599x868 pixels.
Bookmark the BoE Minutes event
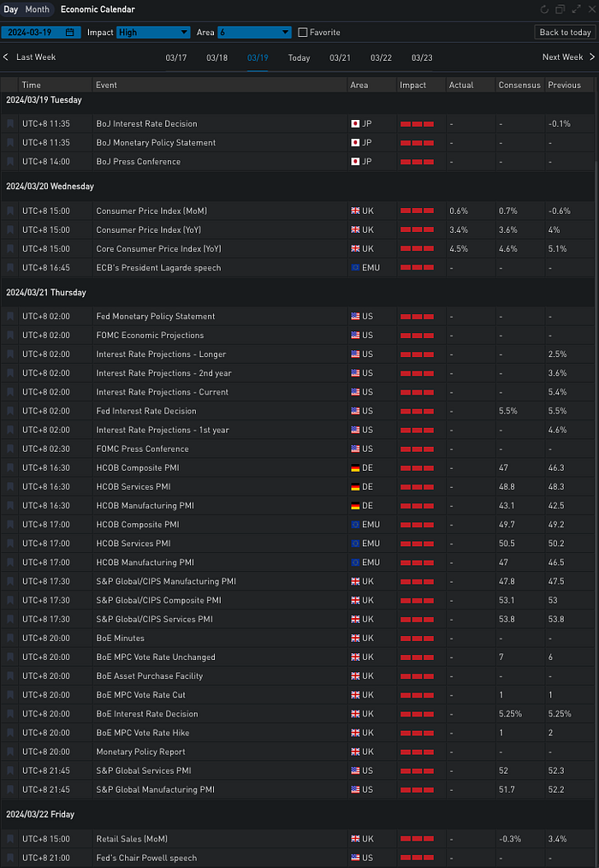(10, 639)
